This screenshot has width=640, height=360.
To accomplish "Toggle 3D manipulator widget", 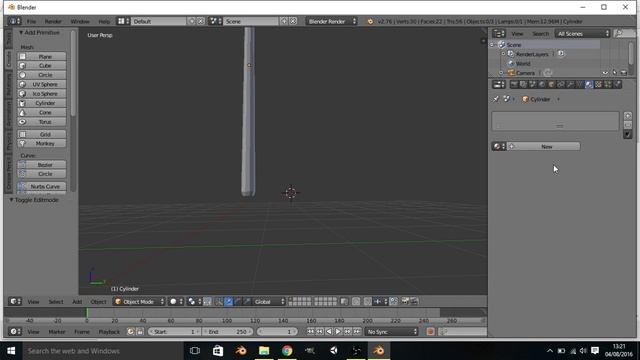I will point(219,302).
